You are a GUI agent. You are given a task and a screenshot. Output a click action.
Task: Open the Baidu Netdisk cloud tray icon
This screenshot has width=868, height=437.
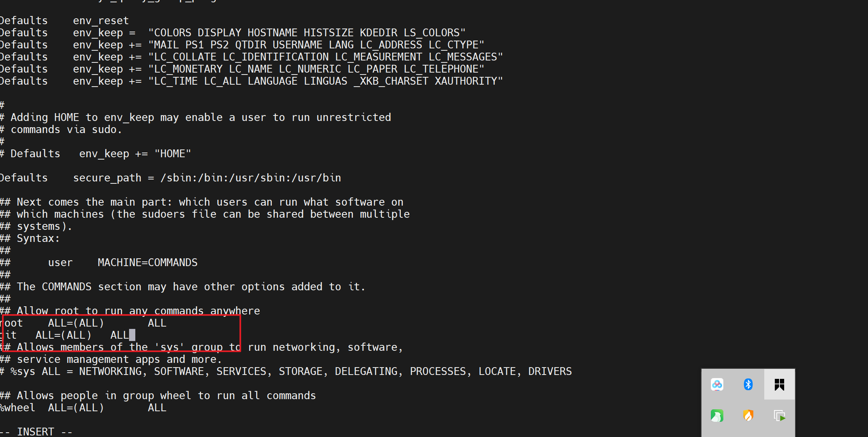point(717,384)
